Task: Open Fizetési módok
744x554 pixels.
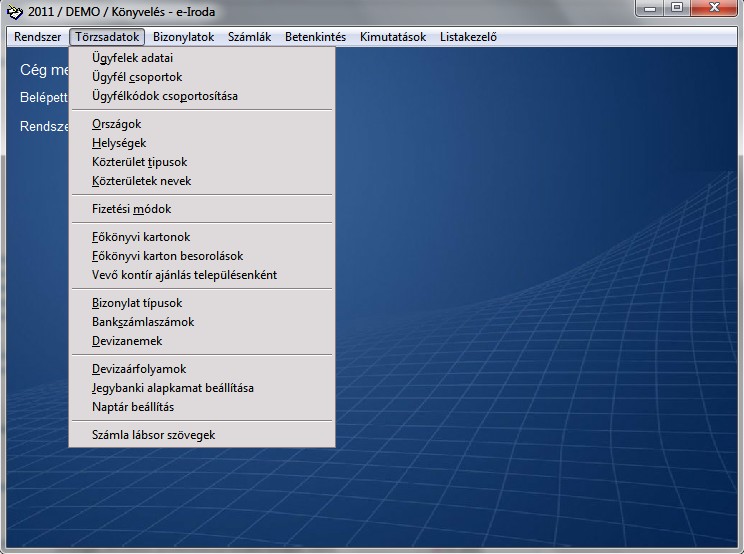Action: (x=131, y=209)
